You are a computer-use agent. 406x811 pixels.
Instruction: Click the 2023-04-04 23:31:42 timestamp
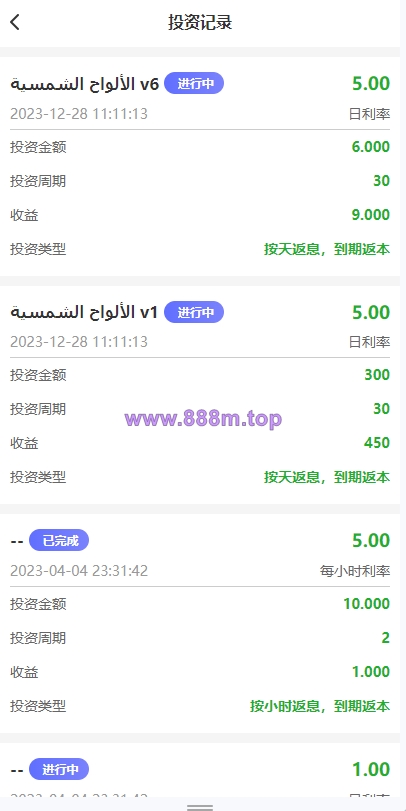pyautogui.click(x=79, y=570)
